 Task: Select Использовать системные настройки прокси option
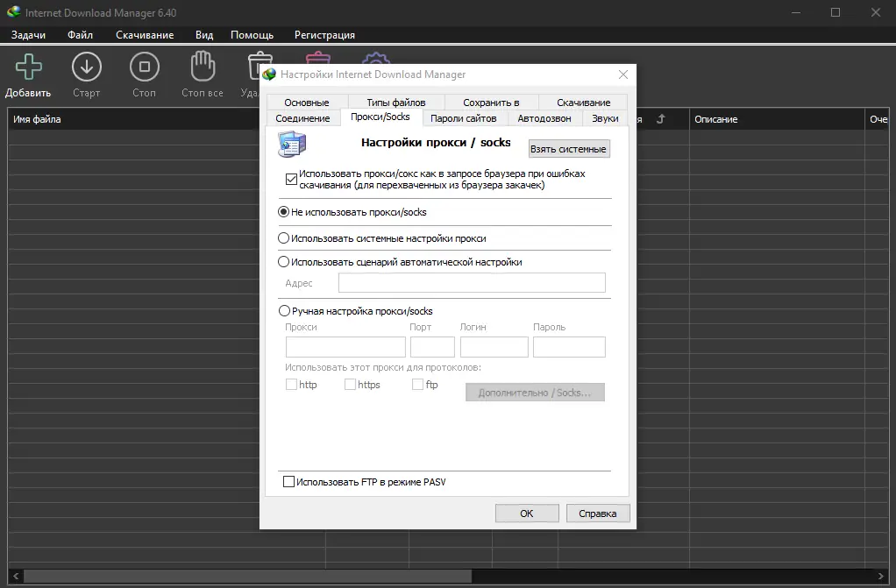tap(283, 238)
